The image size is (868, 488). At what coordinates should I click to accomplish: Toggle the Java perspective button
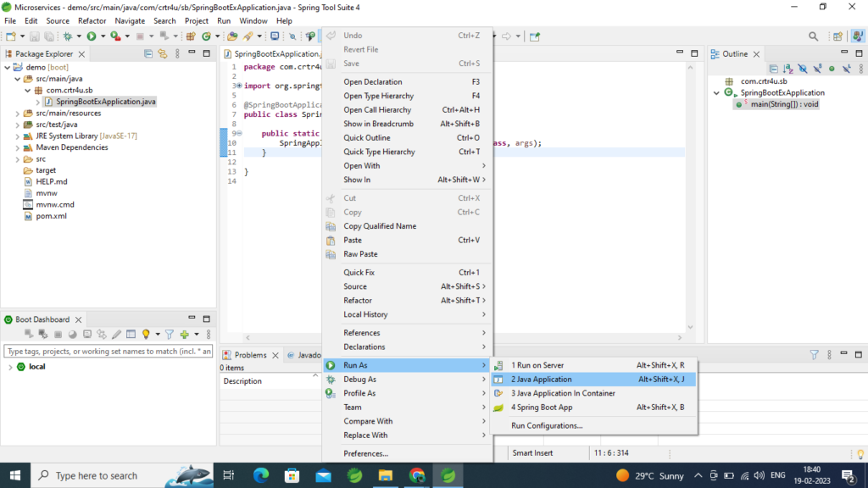[858, 36]
